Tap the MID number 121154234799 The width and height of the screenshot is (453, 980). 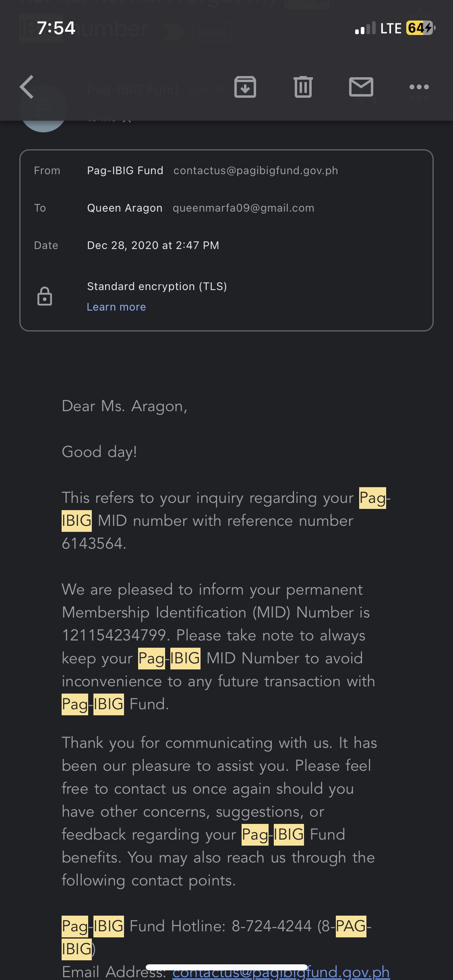coord(114,635)
